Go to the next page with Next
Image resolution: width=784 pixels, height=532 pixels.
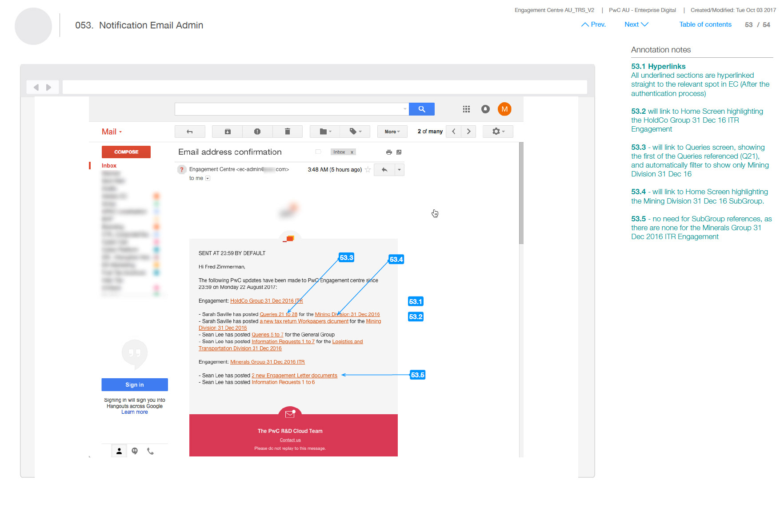636,24
